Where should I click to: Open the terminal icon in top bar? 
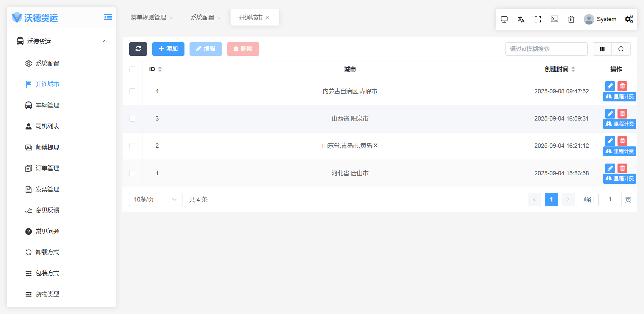[x=554, y=19]
